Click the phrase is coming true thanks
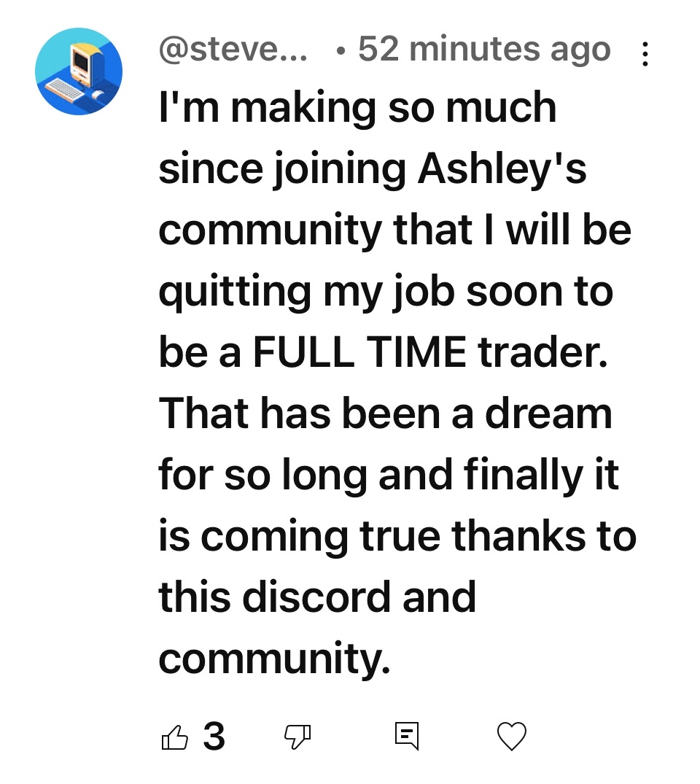 [x=372, y=536]
